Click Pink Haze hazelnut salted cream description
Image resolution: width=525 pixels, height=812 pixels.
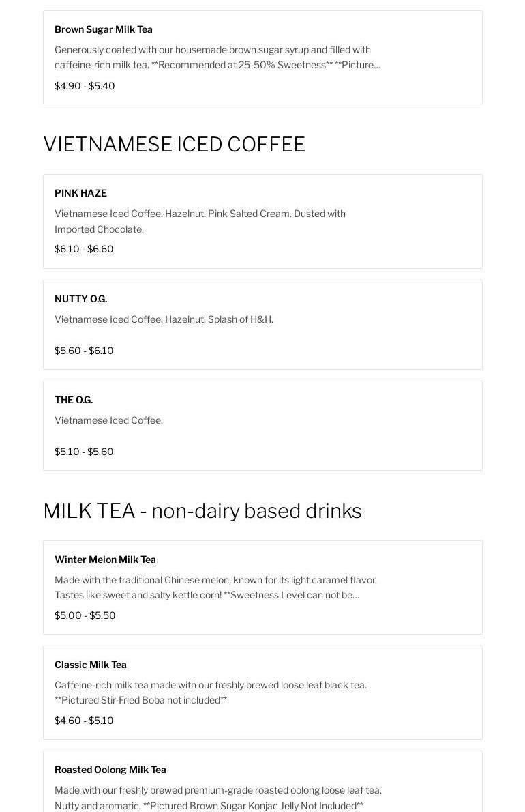200,221
